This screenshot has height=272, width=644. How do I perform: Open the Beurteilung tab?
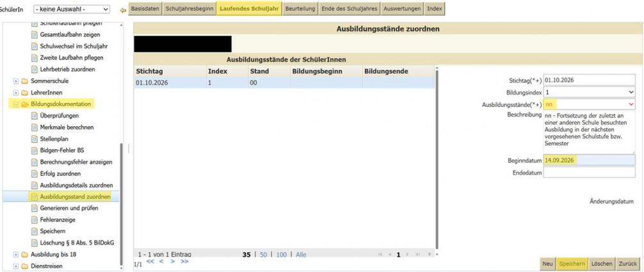(x=300, y=8)
